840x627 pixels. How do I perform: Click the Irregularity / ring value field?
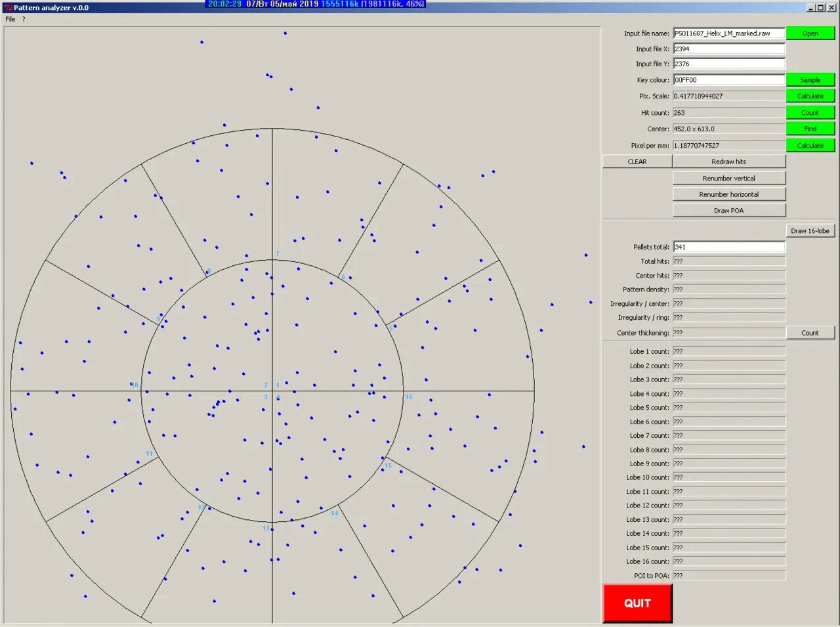[x=729, y=318]
